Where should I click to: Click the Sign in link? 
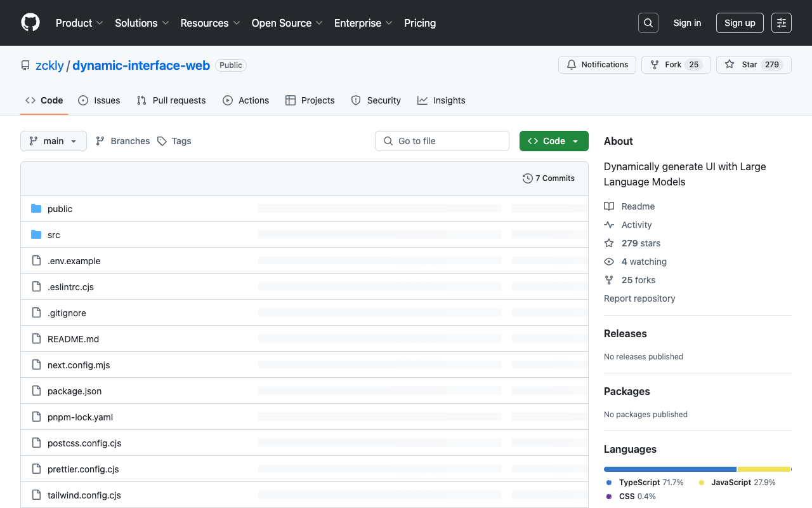688,23
